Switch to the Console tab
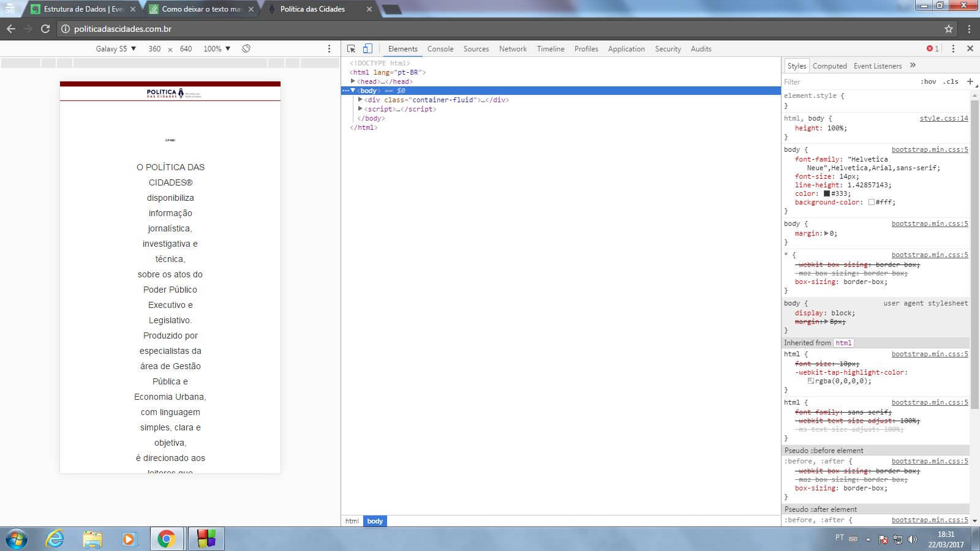 (x=440, y=49)
